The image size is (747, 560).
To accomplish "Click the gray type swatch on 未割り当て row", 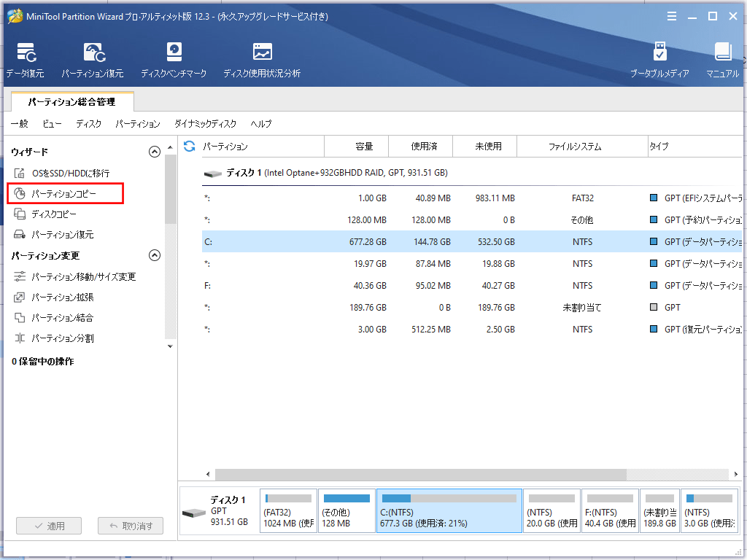I will 654,307.
